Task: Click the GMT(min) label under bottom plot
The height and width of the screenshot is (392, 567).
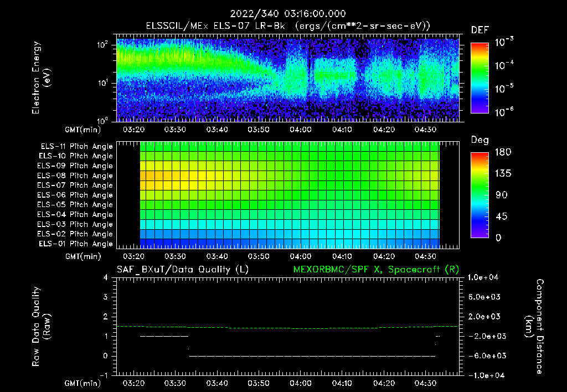Action: click(83, 383)
